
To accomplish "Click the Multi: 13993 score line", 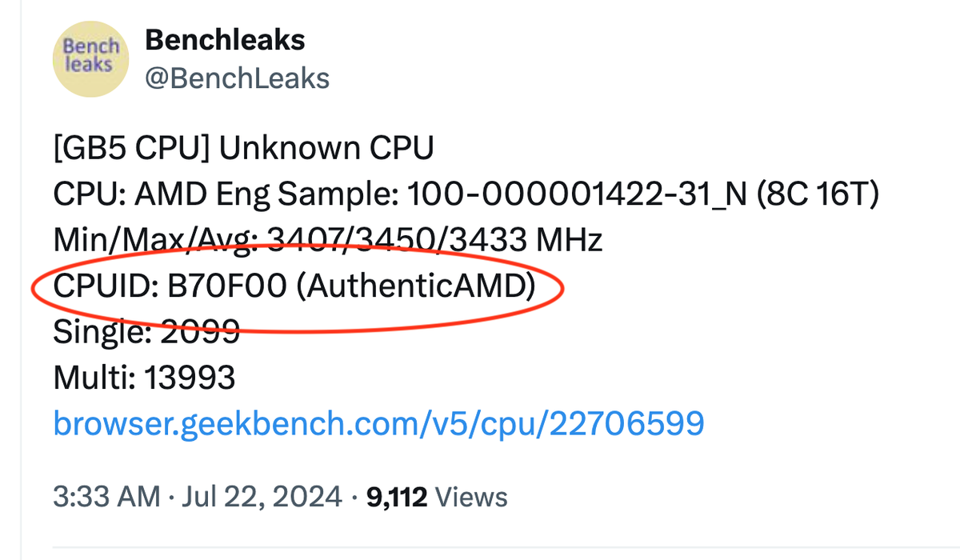I will pos(144,377).
